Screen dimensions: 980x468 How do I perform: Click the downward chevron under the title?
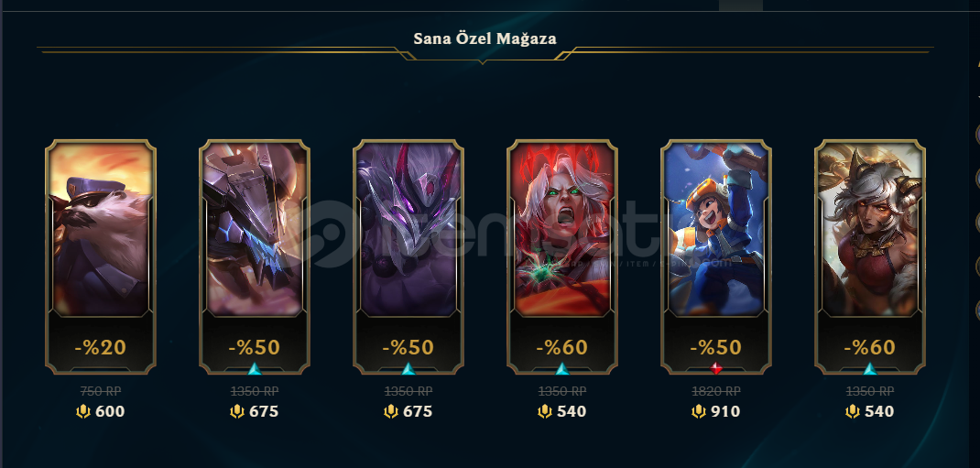tap(483, 61)
